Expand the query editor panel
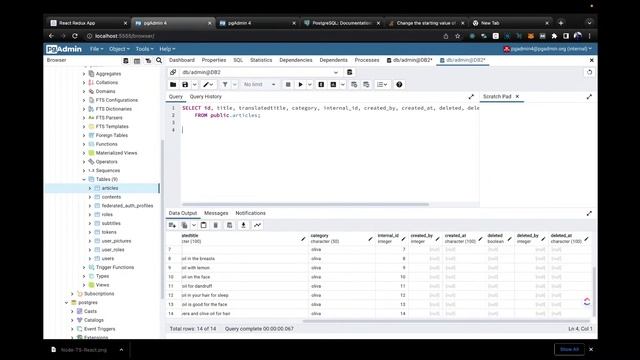This screenshot has height=360, width=640. coord(471,97)
